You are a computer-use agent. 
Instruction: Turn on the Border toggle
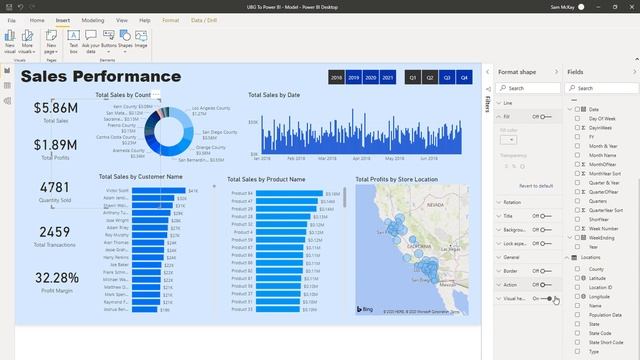coord(546,271)
